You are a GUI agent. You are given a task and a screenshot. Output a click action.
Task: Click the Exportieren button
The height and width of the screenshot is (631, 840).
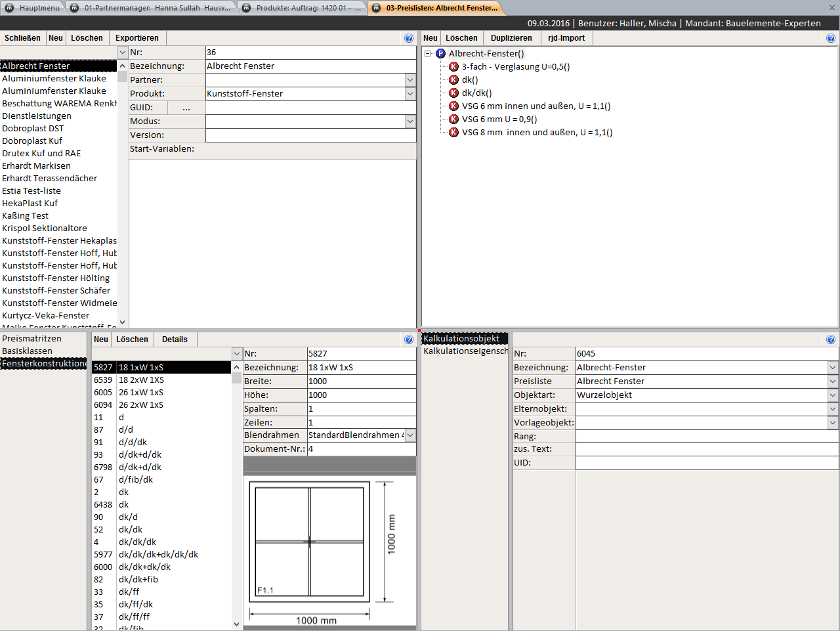137,38
